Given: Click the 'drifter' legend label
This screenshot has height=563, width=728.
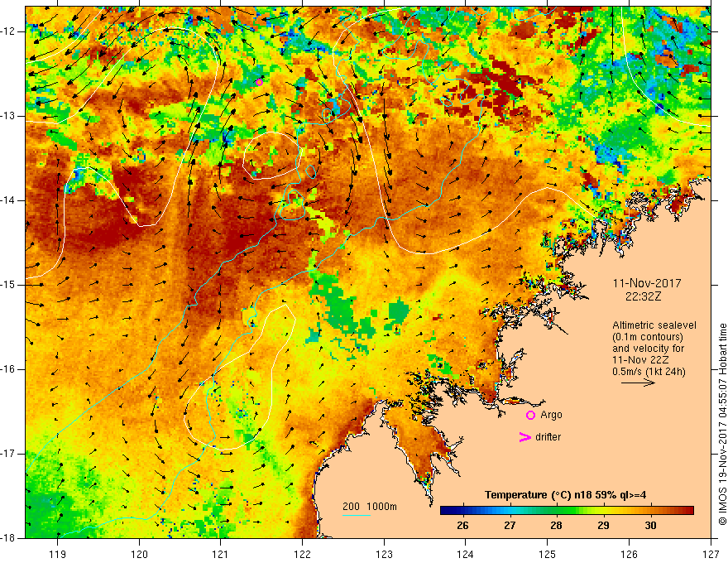Looking at the screenshot, I should (548, 437).
